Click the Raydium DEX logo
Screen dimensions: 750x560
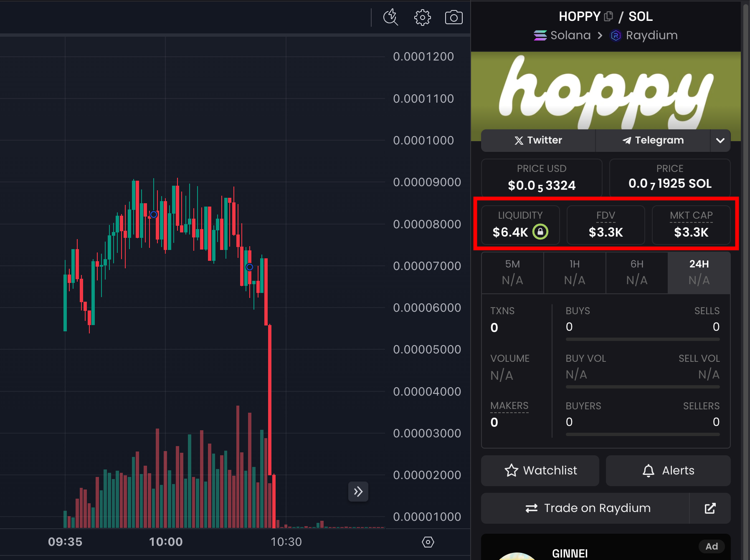point(616,35)
